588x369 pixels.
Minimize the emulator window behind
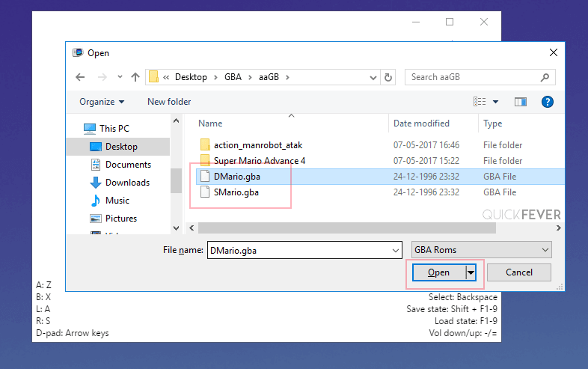(415, 22)
